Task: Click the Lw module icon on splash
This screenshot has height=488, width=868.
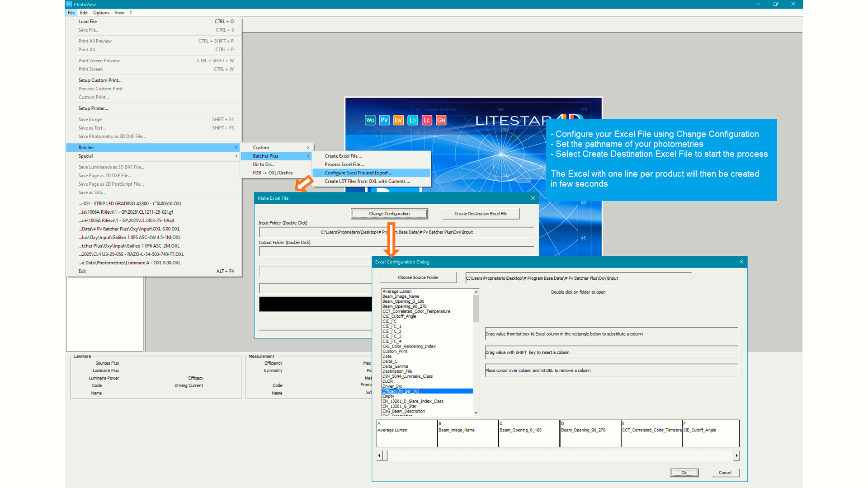Action: tap(398, 120)
